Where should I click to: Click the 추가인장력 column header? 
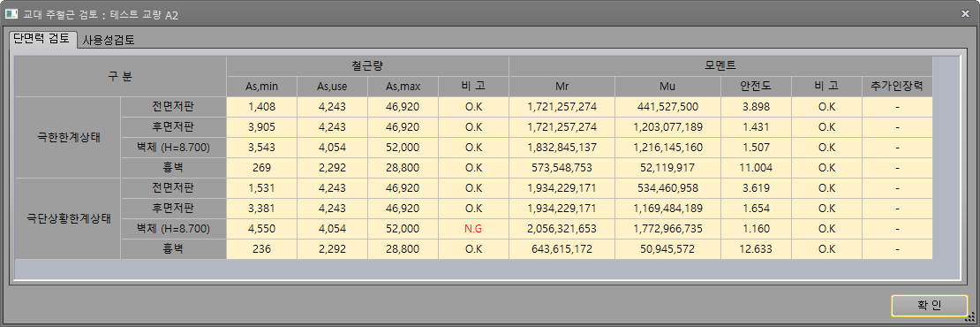click(897, 87)
